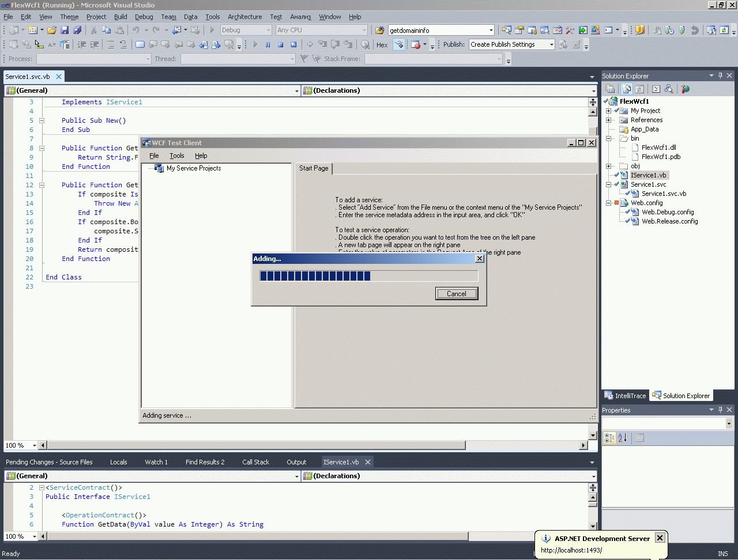Switch to the Find Results 2 tab

tap(205, 462)
